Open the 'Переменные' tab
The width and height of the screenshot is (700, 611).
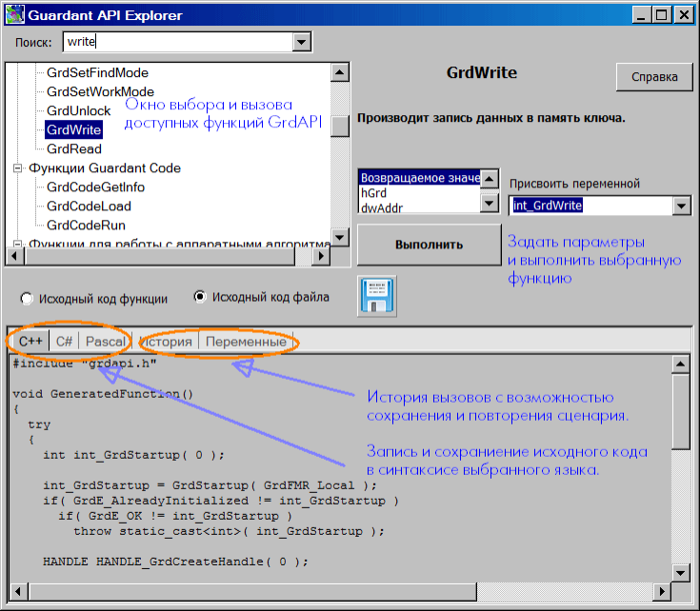click(246, 341)
